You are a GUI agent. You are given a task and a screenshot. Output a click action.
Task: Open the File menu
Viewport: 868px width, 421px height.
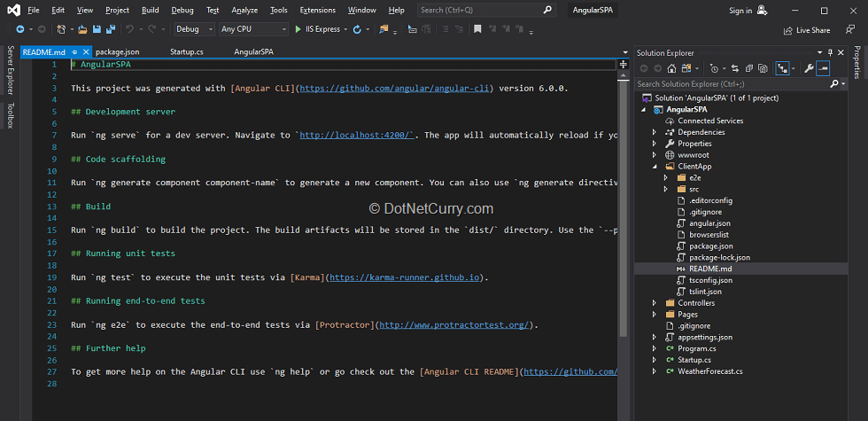point(34,10)
